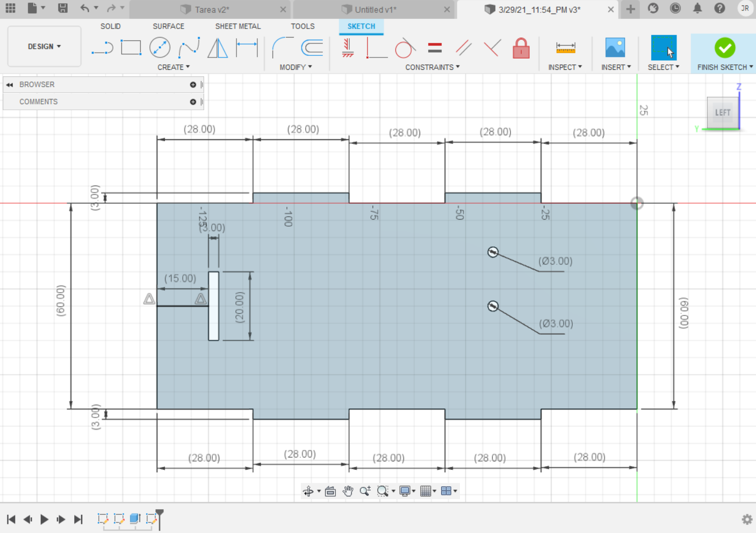
Task: Select the Orbit navigation tool
Action: pyautogui.click(x=308, y=491)
